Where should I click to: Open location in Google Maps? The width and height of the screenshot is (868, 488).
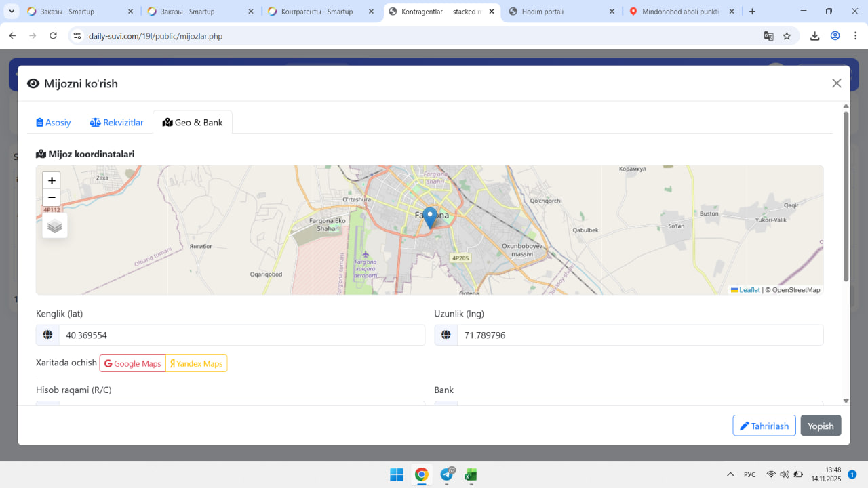pos(133,363)
